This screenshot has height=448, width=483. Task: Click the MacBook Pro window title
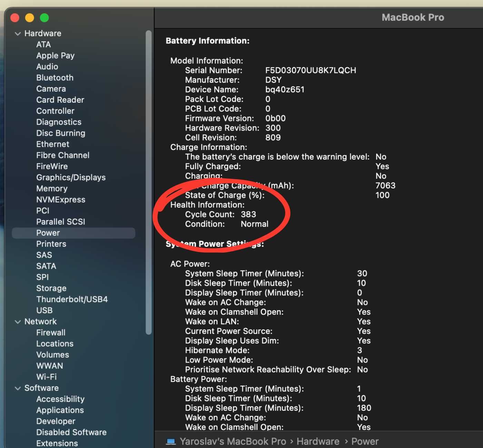[x=413, y=17]
